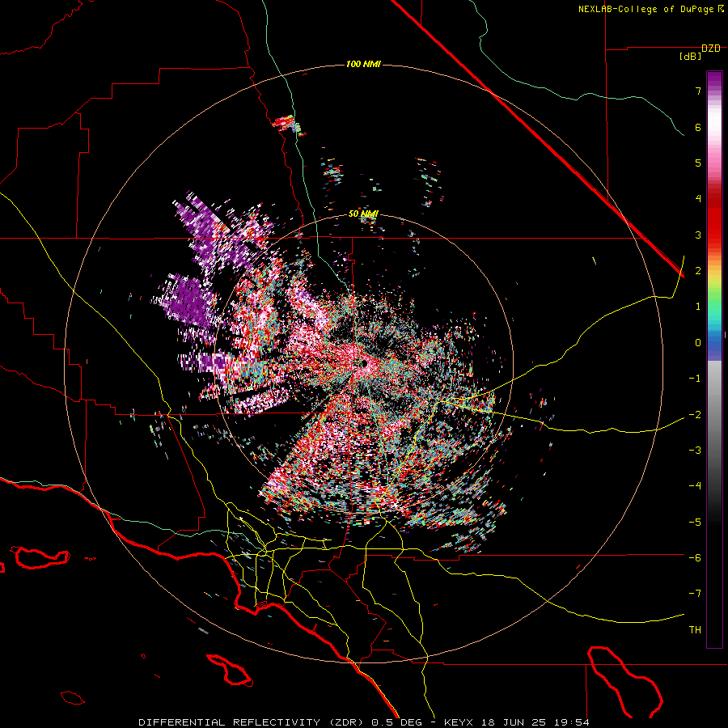Click the scale value 4 label
Image resolution: width=728 pixels, height=728 pixels.
click(x=698, y=199)
